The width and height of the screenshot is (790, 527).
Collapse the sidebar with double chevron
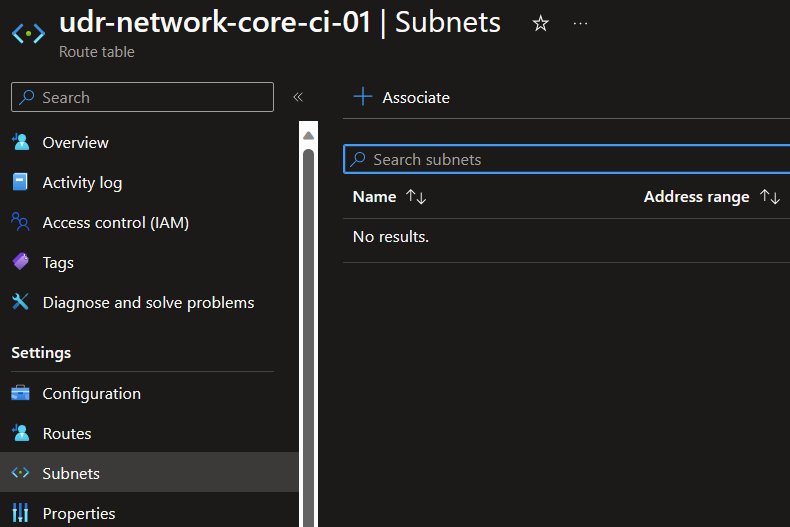[298, 97]
